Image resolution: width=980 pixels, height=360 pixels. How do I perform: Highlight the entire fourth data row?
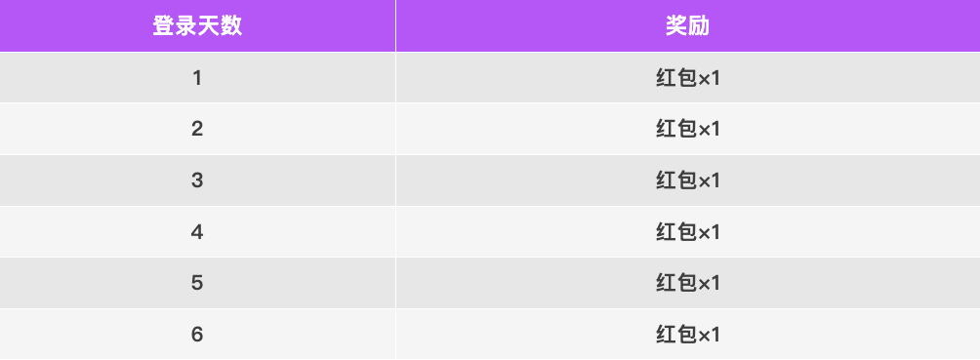[490, 232]
